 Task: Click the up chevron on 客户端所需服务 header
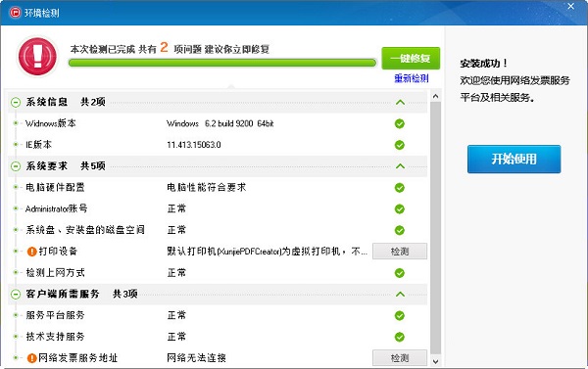click(400, 294)
